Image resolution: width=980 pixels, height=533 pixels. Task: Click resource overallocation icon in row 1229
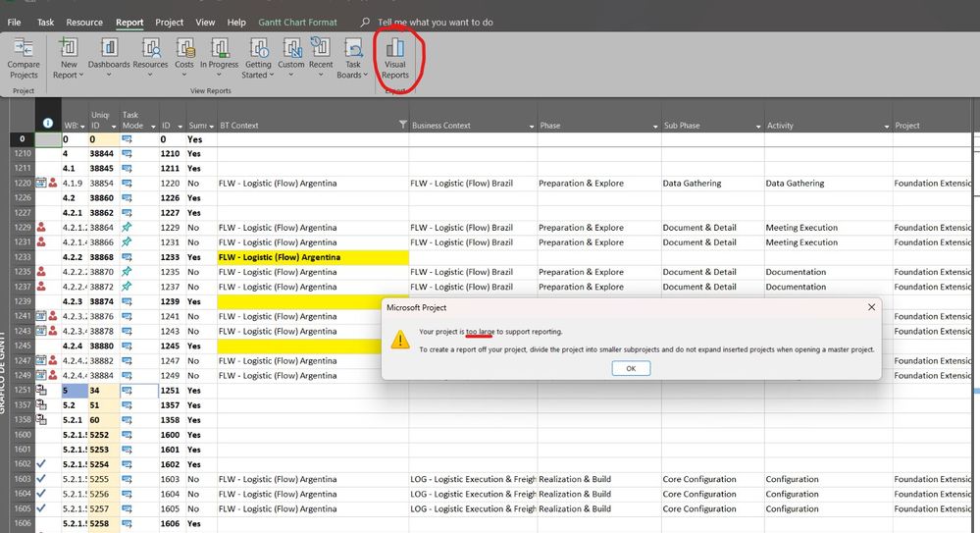point(41,227)
